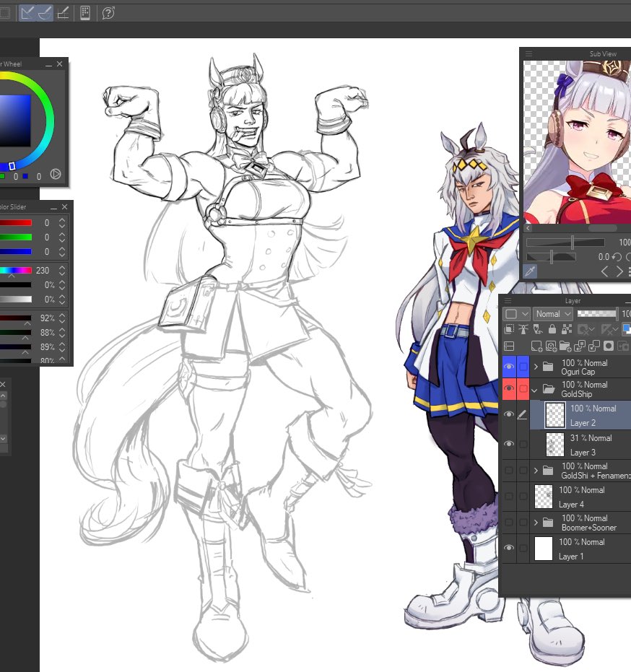The image size is (631, 672).
Task: Adjust the green color slider bar
Action: click(16, 237)
